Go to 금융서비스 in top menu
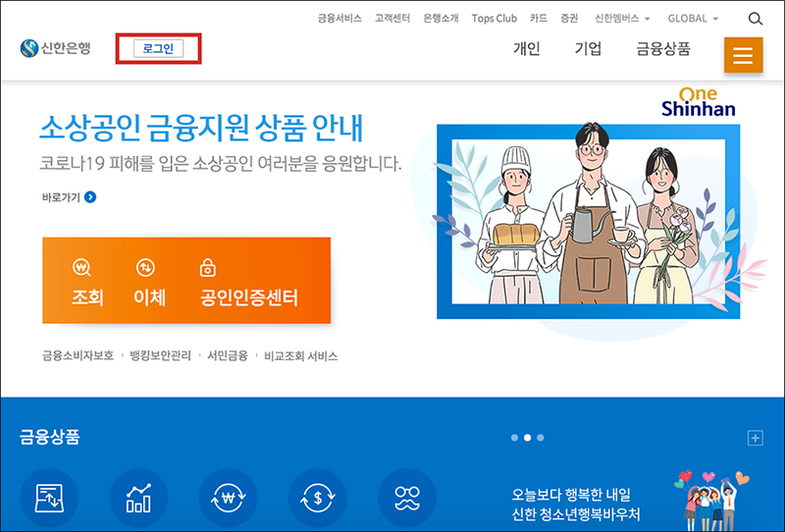Image resolution: width=785 pixels, height=532 pixels. coord(340,19)
